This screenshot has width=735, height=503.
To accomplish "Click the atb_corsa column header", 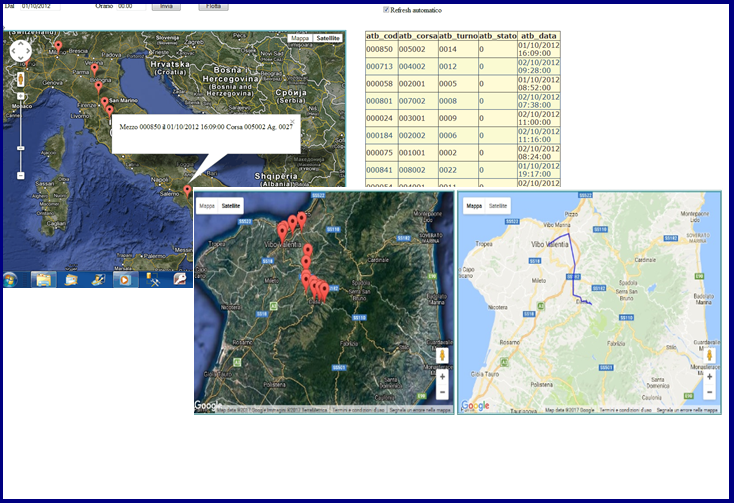I will [x=418, y=36].
